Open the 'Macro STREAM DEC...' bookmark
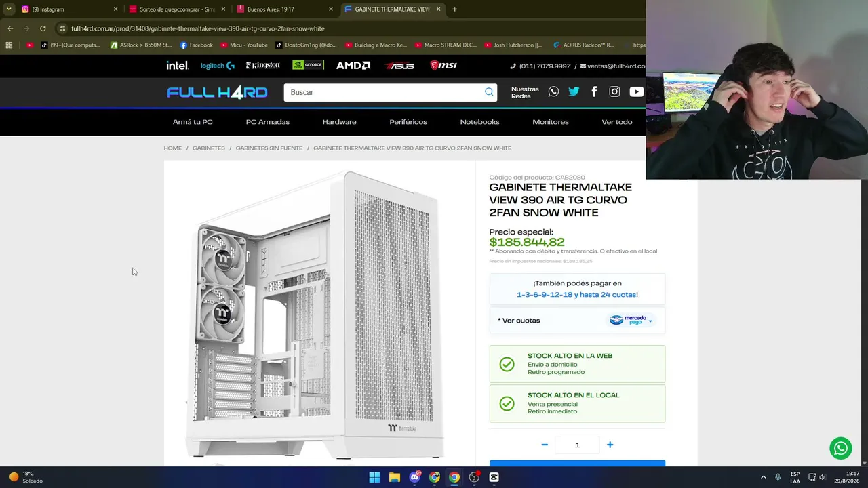 446,45
